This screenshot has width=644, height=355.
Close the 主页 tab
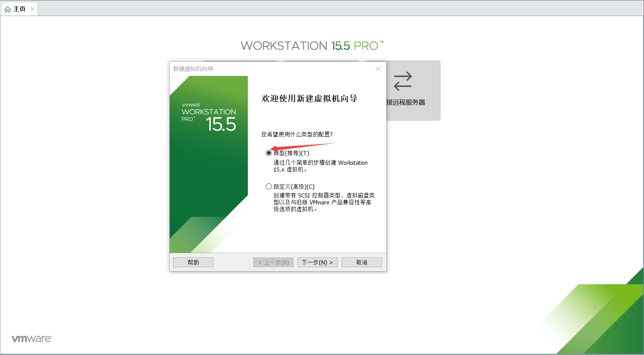[x=33, y=9]
